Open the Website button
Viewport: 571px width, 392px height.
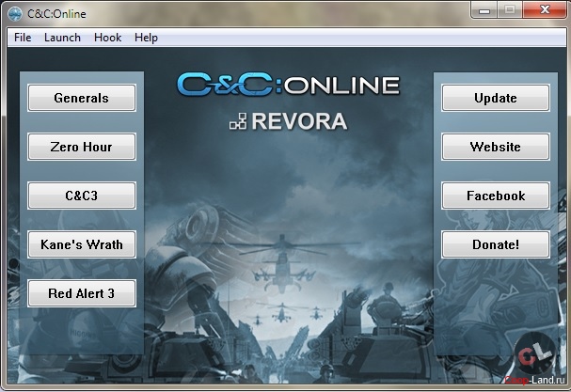point(496,147)
